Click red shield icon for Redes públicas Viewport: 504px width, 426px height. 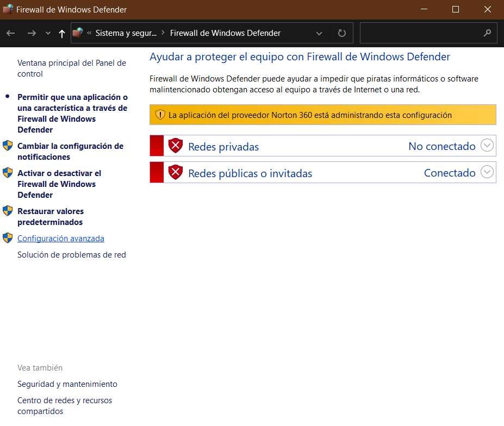coord(176,172)
